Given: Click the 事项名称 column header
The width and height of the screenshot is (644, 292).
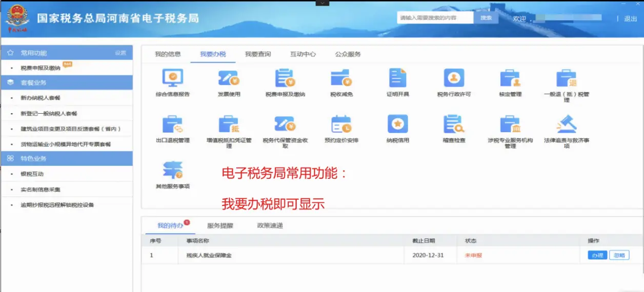Looking at the screenshot, I should click(197, 241).
